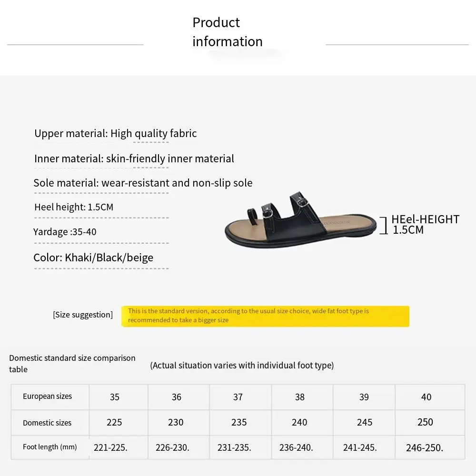Click the "Yardage :35-40" spec line
Screen dimensions: 476x476
point(65,232)
